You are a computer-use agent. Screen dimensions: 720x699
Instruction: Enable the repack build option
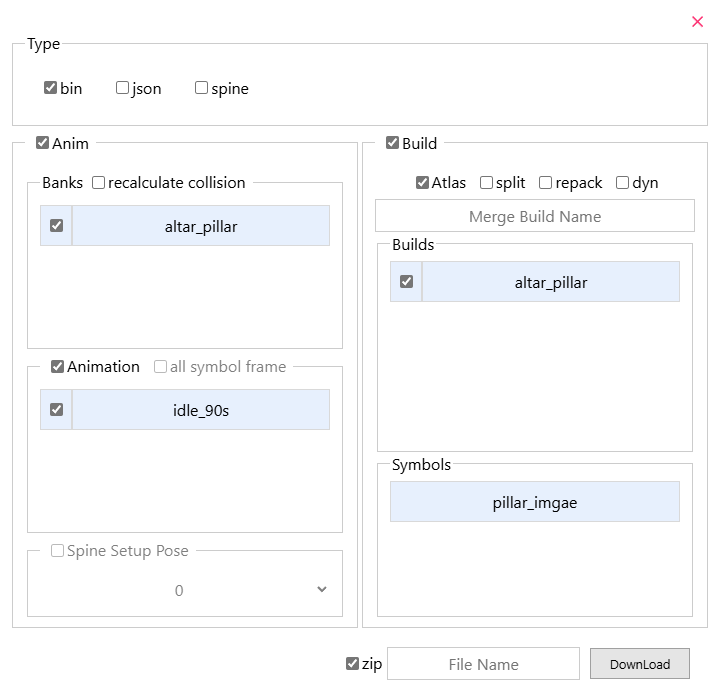point(545,183)
